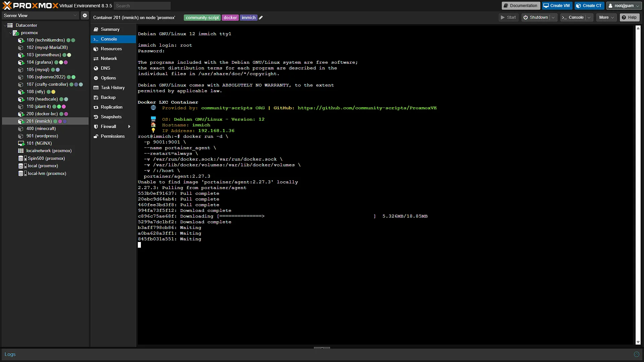Expand the Firewall submenu arrow

coord(129,127)
